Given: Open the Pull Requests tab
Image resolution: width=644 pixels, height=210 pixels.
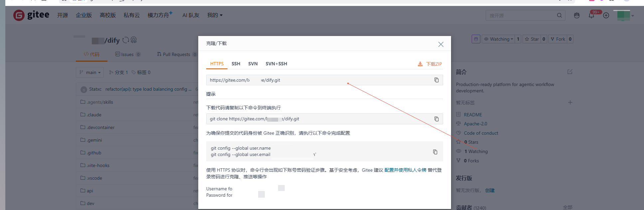Looking at the screenshot, I should 177,54.
